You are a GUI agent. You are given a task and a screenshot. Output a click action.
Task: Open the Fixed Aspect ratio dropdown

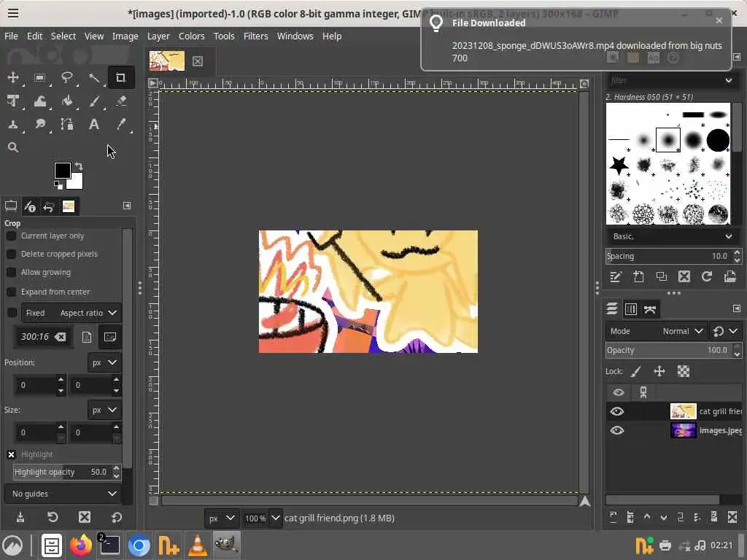click(x=71, y=313)
